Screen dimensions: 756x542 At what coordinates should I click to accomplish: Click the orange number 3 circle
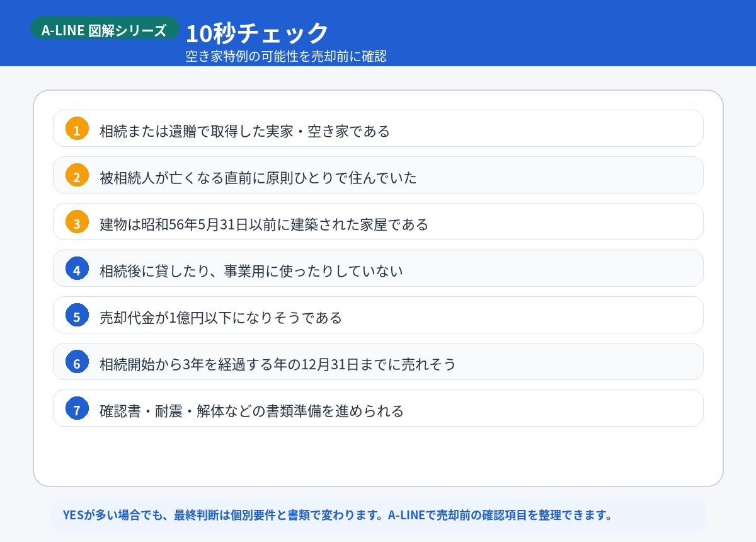coord(77,222)
